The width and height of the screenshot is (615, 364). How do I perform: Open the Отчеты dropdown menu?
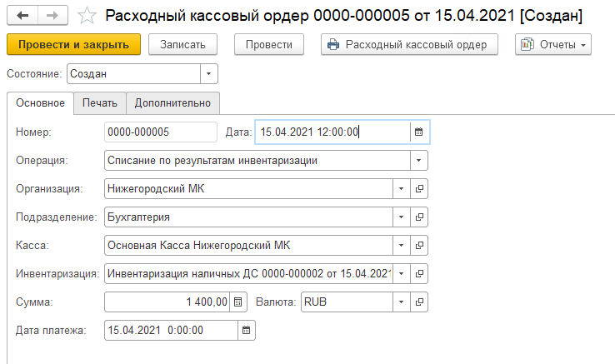553,44
